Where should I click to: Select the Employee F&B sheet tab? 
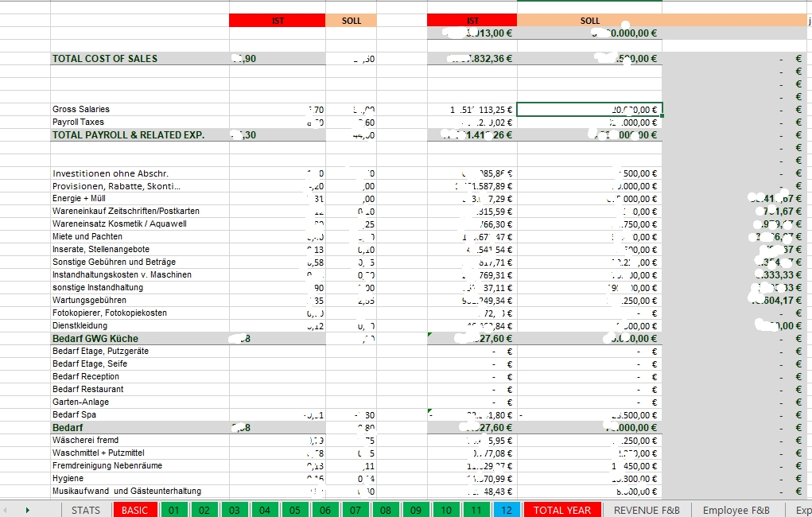pos(736,510)
